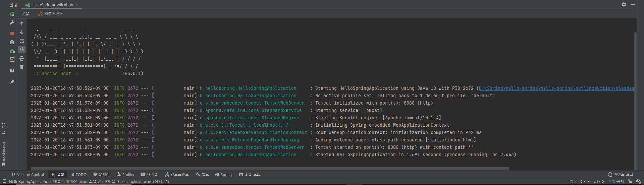Click the 'Initializing Spring embedded WebApplicationContext' message
The width and height of the screenshot is (644, 185).
[x=382, y=125]
